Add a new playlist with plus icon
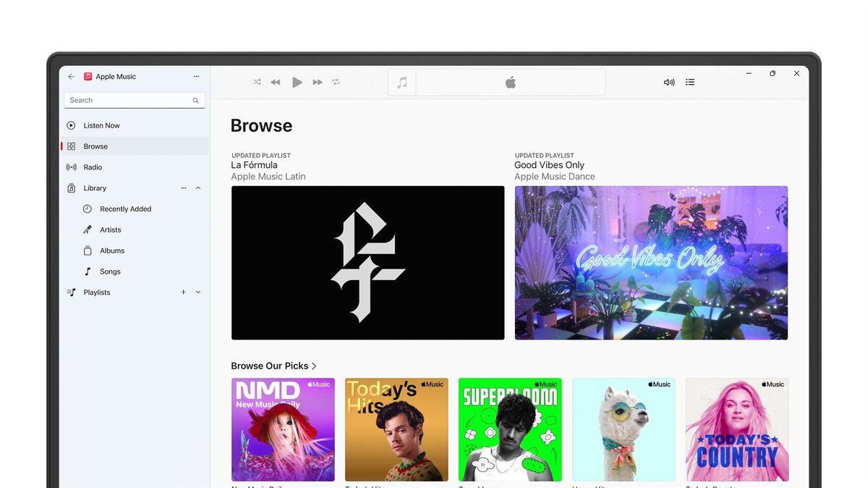 (x=184, y=293)
